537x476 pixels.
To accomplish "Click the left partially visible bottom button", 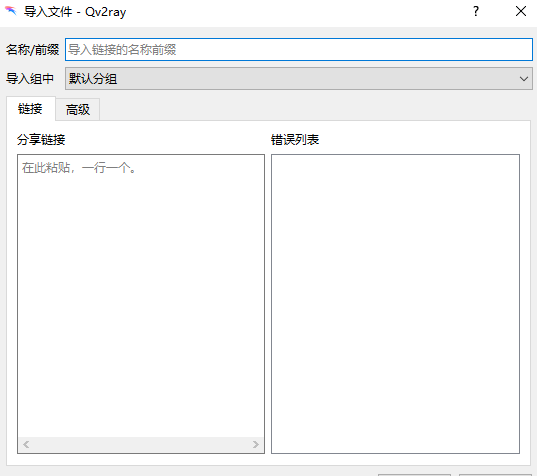I will (x=414, y=474).
